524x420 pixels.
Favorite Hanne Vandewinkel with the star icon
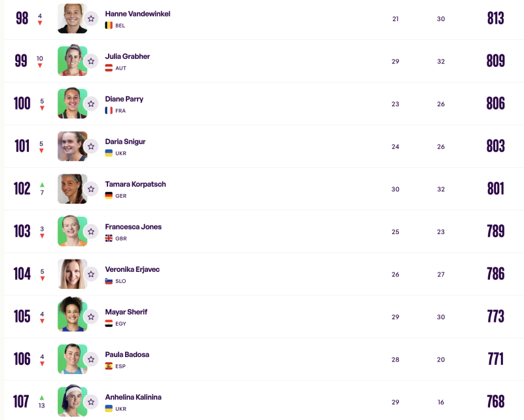coord(91,18)
